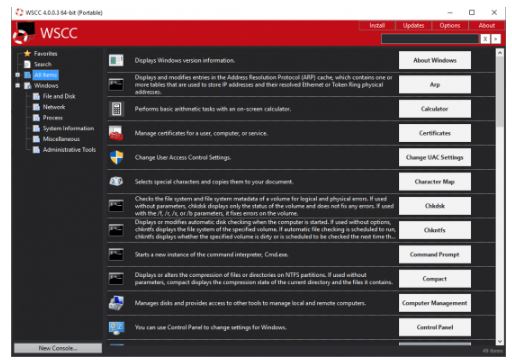The width and height of the screenshot is (512, 361).
Task: Click the Control Panel row icon
Action: 116,327
